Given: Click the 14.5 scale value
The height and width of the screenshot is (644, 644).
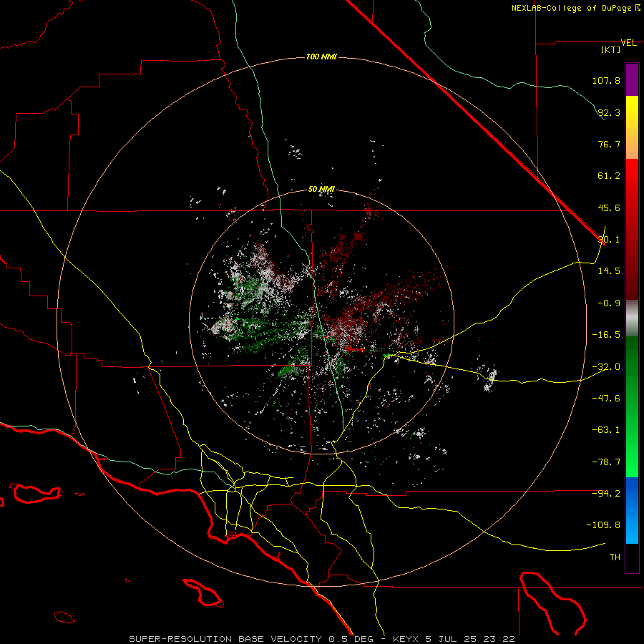Looking at the screenshot, I should (609, 271).
